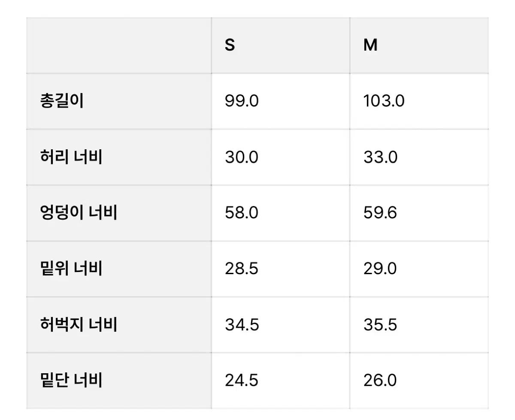The width and height of the screenshot is (515, 420).
Task: Click the 59.6 hip width cell
Action: pyautogui.click(x=380, y=213)
